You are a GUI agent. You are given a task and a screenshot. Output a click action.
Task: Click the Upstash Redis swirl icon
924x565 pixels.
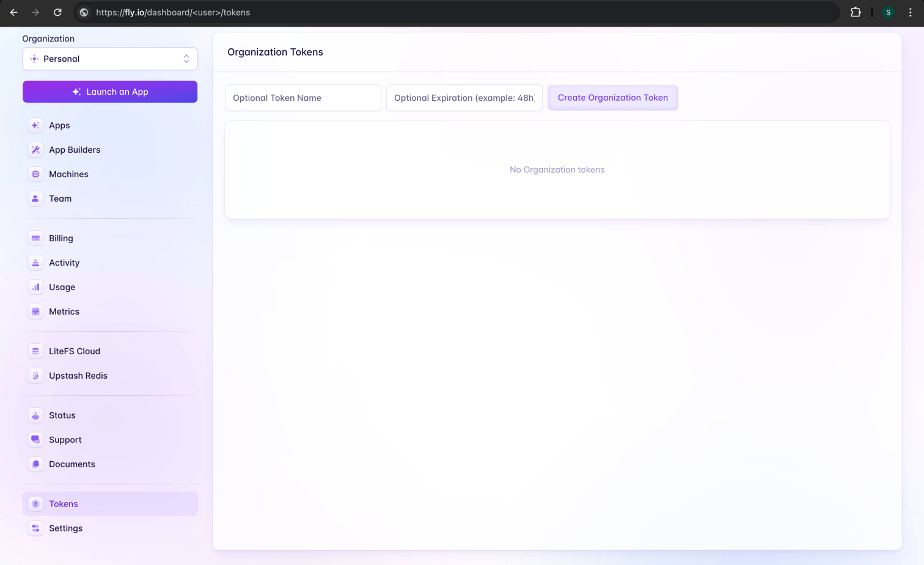(35, 376)
